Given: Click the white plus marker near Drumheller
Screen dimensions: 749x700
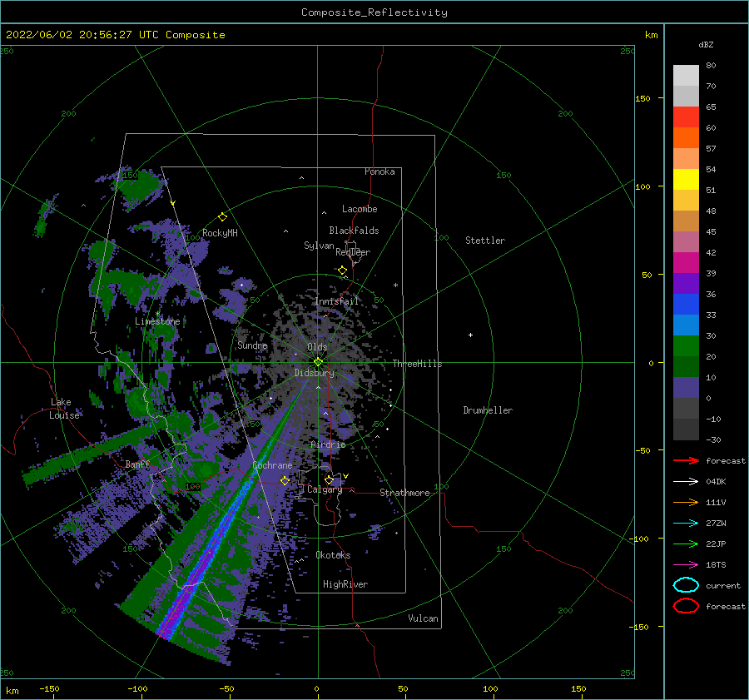Looking at the screenshot, I should 470,335.
